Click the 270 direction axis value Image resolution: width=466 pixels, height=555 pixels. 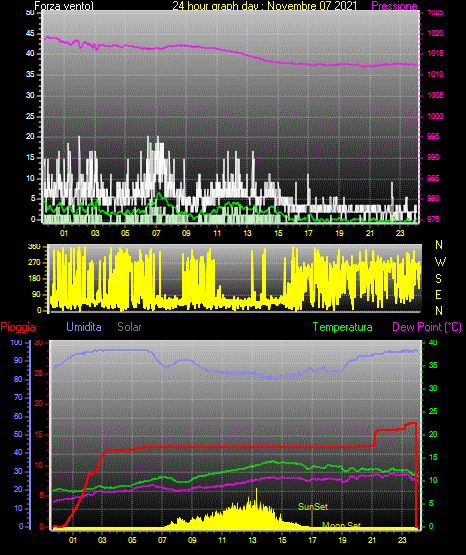tap(34, 262)
